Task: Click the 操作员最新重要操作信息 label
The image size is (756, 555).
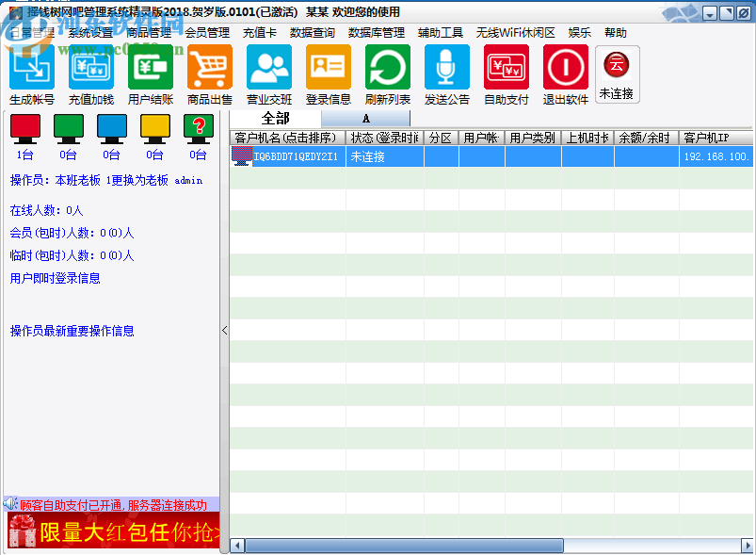Action: 72,331
